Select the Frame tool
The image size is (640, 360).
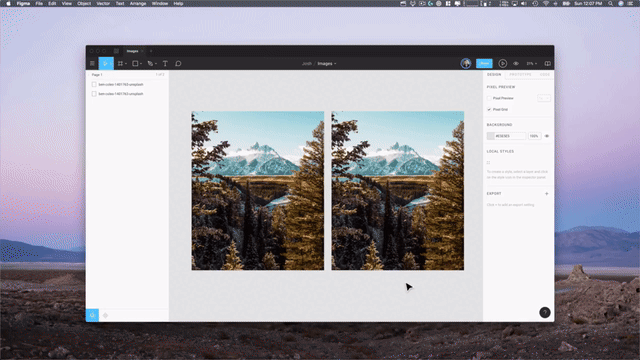[122, 64]
